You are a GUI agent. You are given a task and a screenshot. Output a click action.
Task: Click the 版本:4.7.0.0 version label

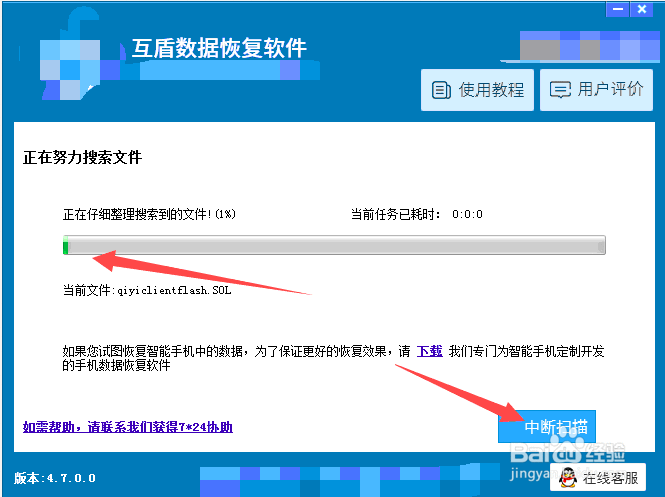55,478
